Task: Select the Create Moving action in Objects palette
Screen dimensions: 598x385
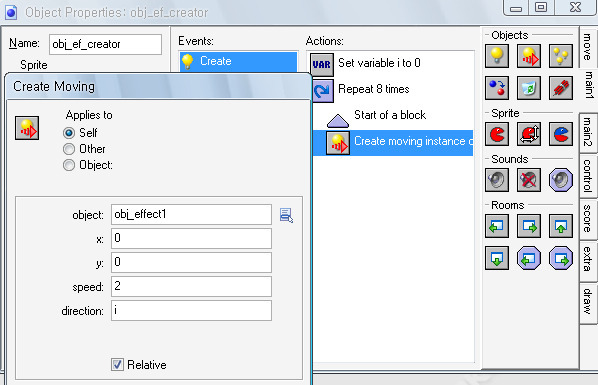Action: point(529,56)
